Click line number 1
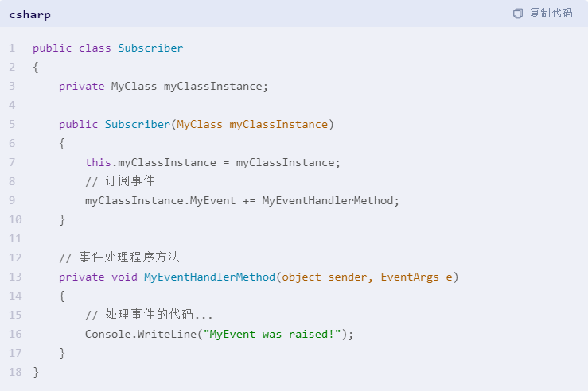 [13, 48]
